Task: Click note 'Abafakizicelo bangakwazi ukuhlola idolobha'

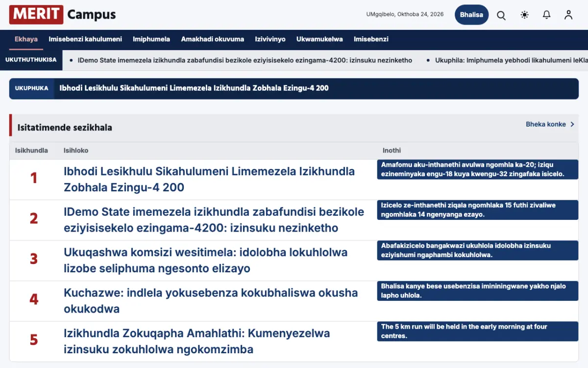Action: (x=478, y=250)
